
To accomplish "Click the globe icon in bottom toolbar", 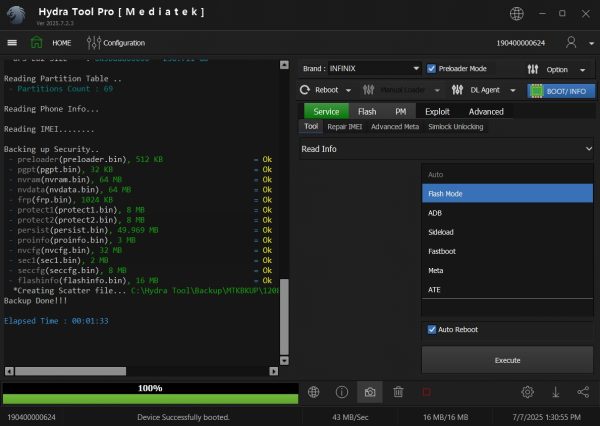I will pyautogui.click(x=313, y=392).
